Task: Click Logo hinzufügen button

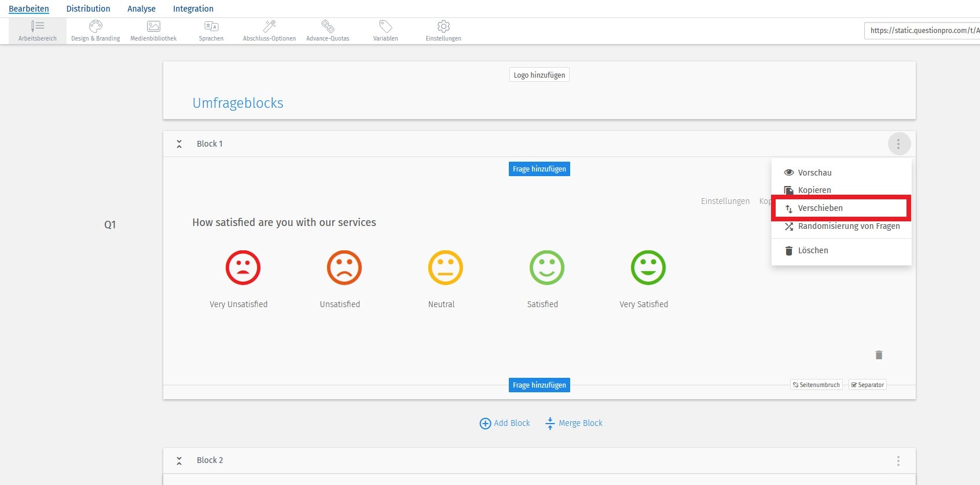Action: coord(539,75)
